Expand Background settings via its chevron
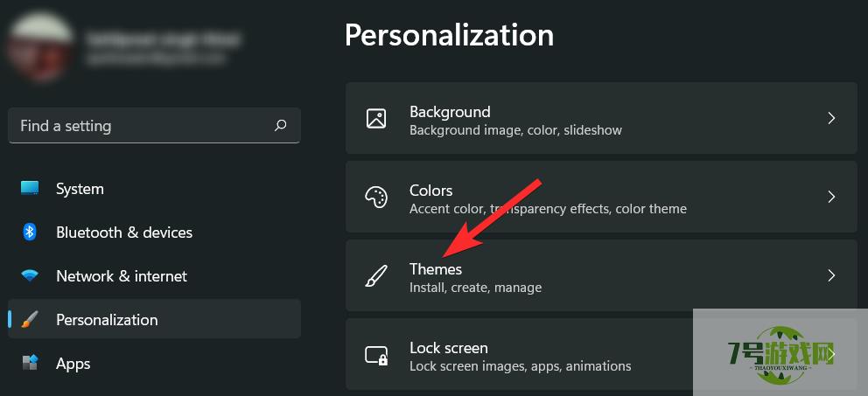The image size is (868, 396). [x=831, y=118]
